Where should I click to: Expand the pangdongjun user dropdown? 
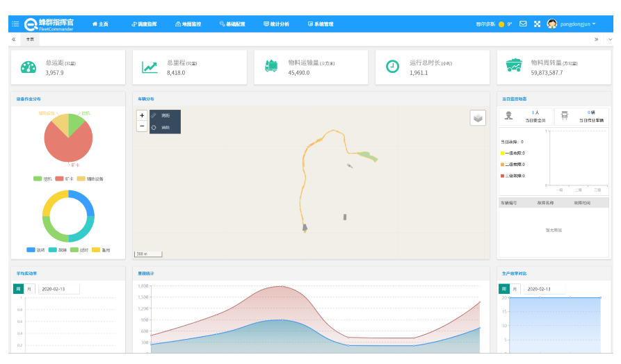pos(578,24)
